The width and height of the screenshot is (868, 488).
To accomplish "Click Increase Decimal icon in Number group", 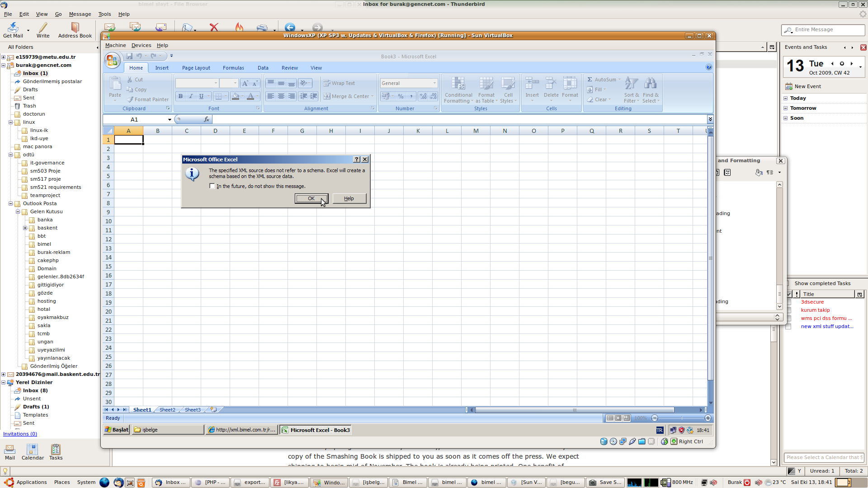I will pos(423,96).
